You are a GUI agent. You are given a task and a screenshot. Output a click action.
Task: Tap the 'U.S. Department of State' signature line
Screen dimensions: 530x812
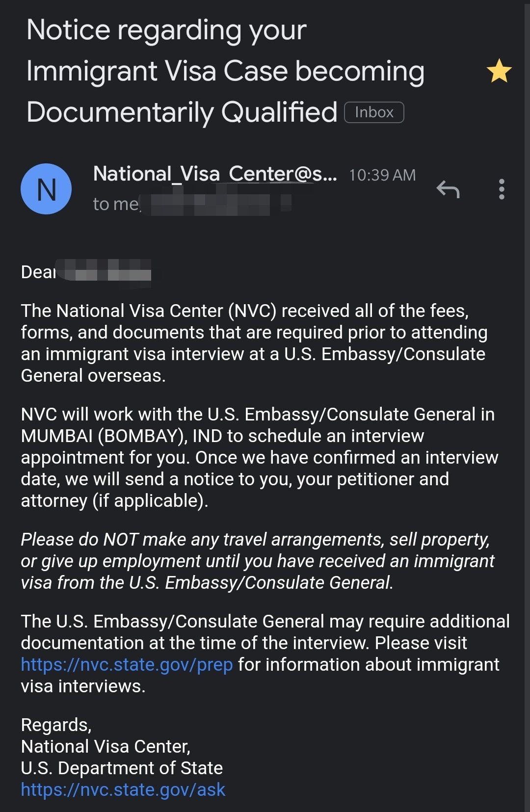122,768
